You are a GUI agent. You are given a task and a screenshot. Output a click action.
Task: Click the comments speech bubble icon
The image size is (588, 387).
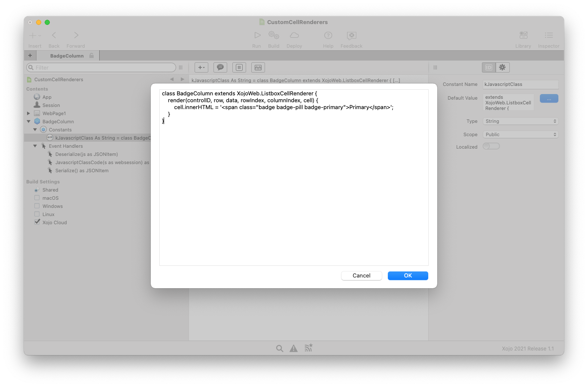point(220,67)
